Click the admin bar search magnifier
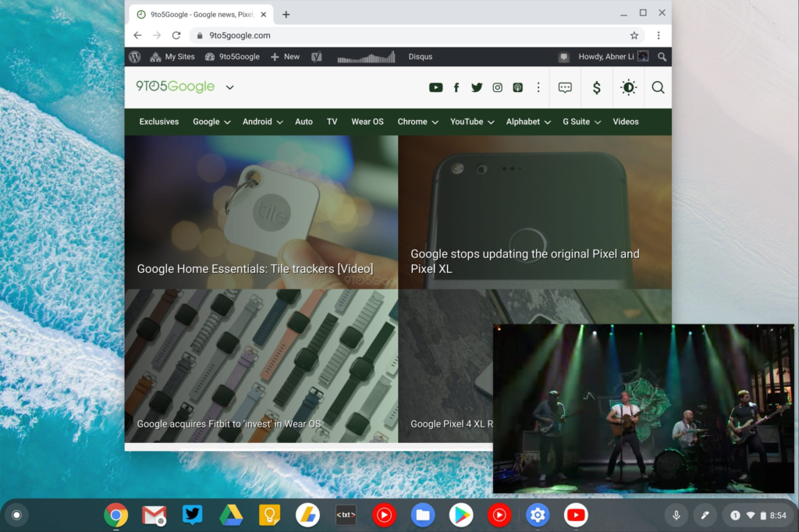Viewport: 799px width, 532px height. (x=662, y=57)
